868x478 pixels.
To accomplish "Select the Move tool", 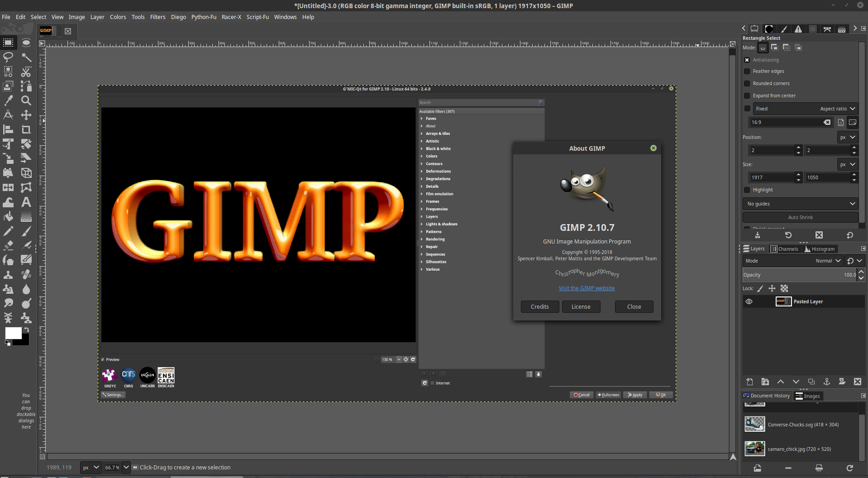I will click(x=26, y=115).
